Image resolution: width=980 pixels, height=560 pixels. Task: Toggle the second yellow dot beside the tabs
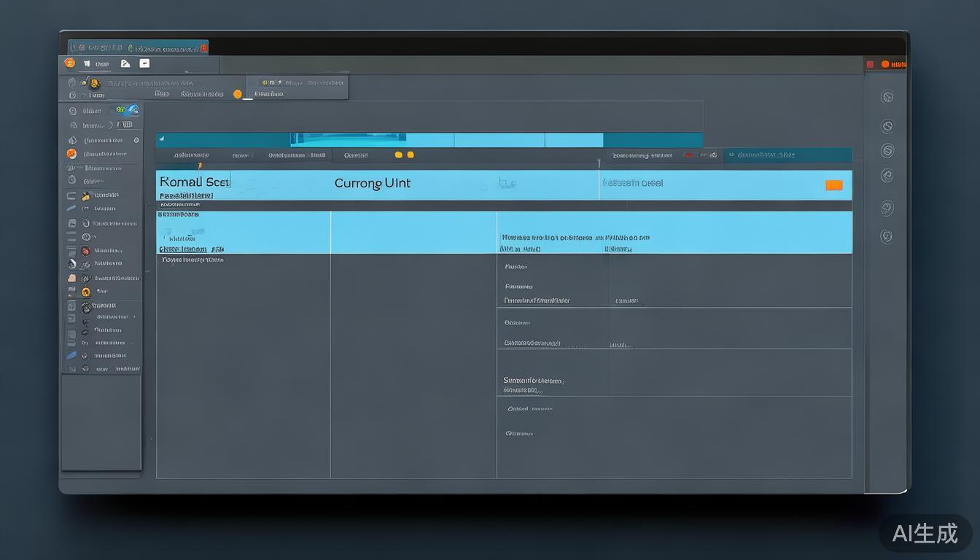click(x=411, y=155)
